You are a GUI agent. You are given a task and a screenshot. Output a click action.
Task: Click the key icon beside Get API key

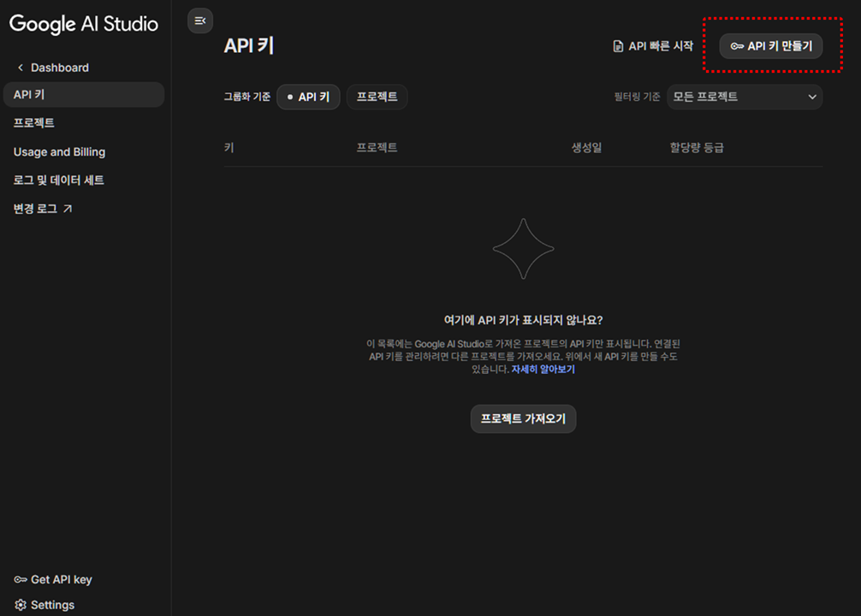(x=20, y=579)
